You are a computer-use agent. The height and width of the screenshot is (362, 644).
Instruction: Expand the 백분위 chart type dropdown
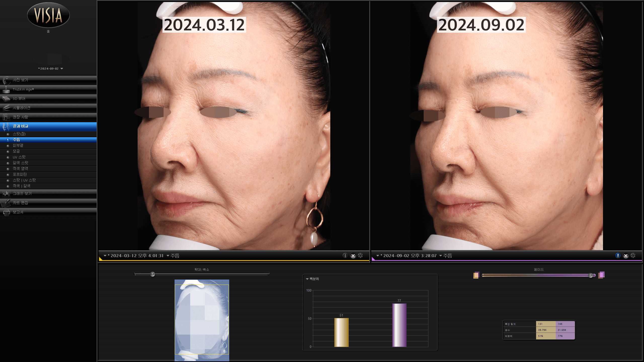click(312, 279)
